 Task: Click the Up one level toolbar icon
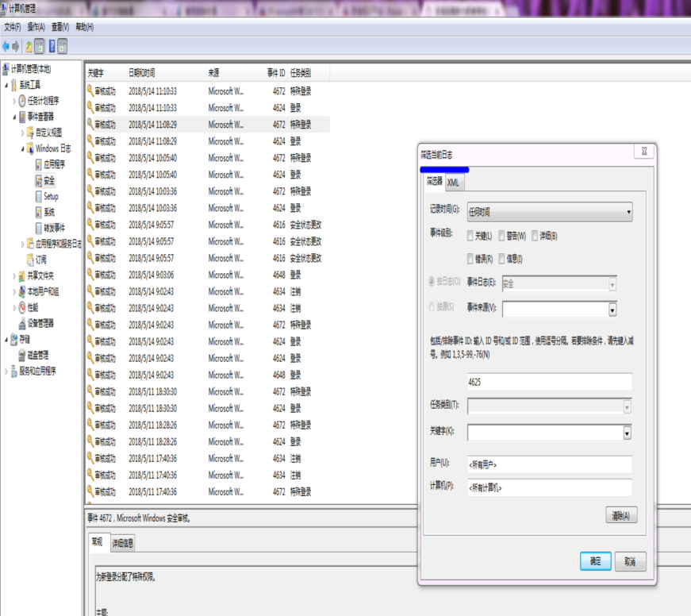click(x=29, y=47)
